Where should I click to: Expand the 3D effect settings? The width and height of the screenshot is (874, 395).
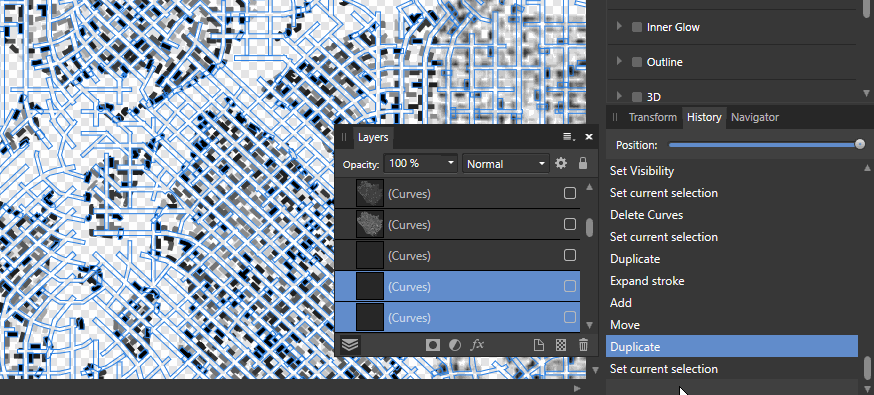click(619, 96)
